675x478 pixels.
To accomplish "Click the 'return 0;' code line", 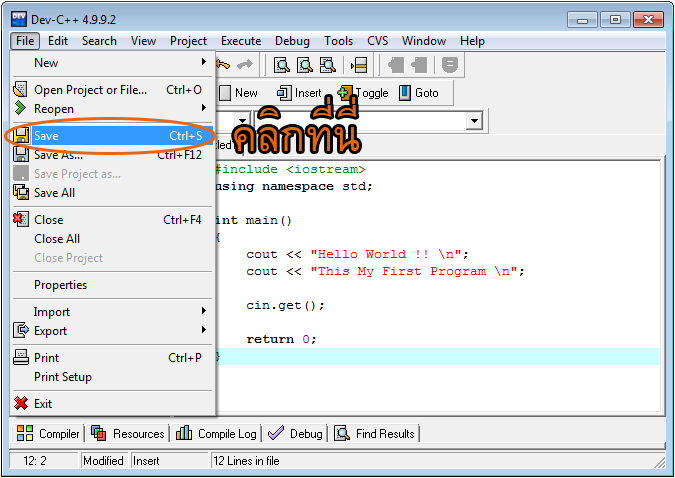I will click(282, 339).
